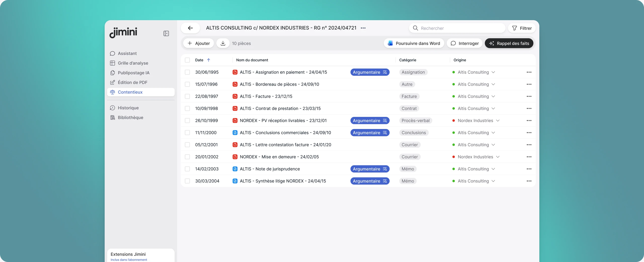Check the box for 15/07/1996 row
The height and width of the screenshot is (262, 644).
click(187, 84)
